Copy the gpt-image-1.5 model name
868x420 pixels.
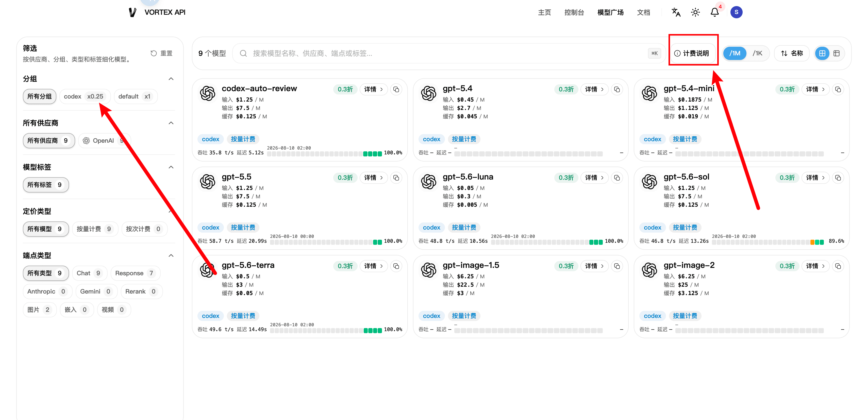coord(617,266)
